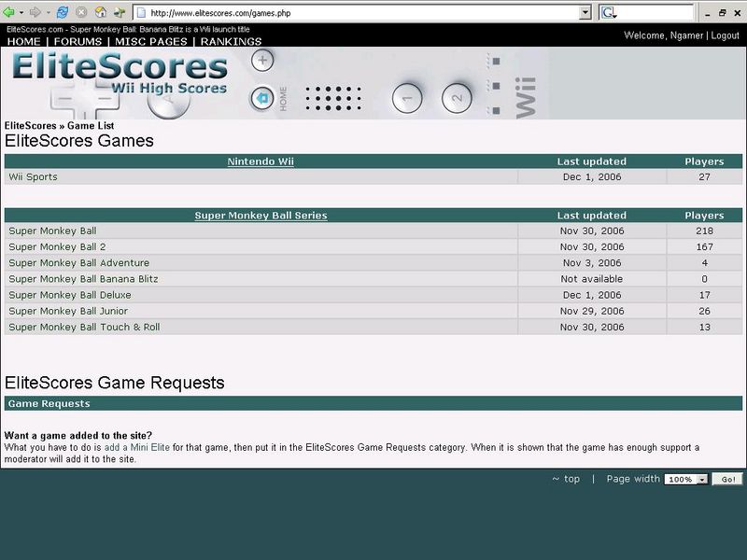Click the 'Want a game added to the site?' heading
The image size is (747, 560).
tap(78, 435)
